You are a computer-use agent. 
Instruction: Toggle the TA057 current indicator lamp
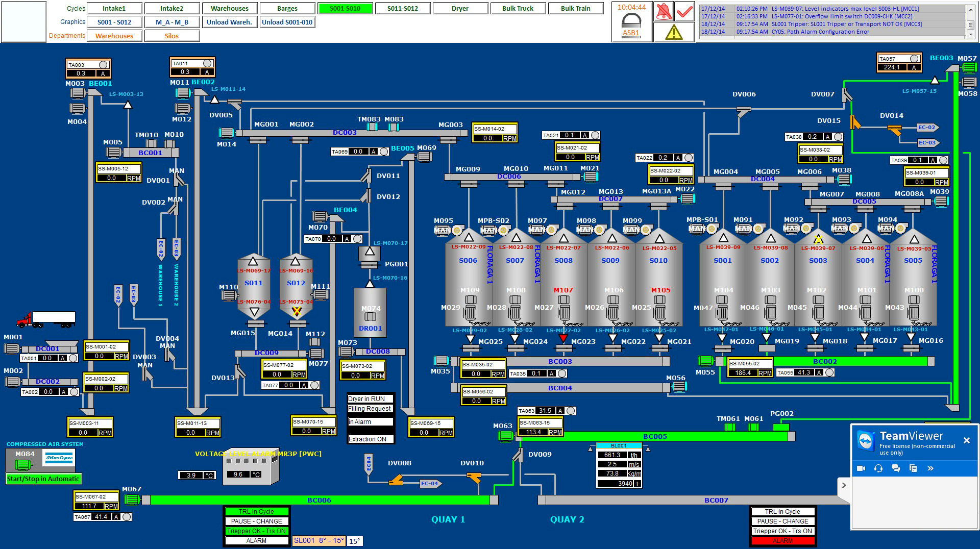914,59
